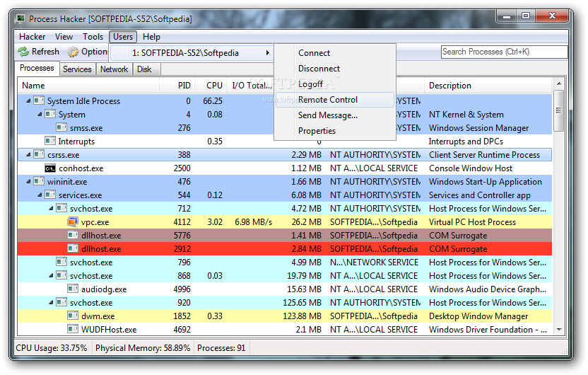The height and width of the screenshot is (375, 588).
Task: Select the Processes tab
Action: coord(37,69)
